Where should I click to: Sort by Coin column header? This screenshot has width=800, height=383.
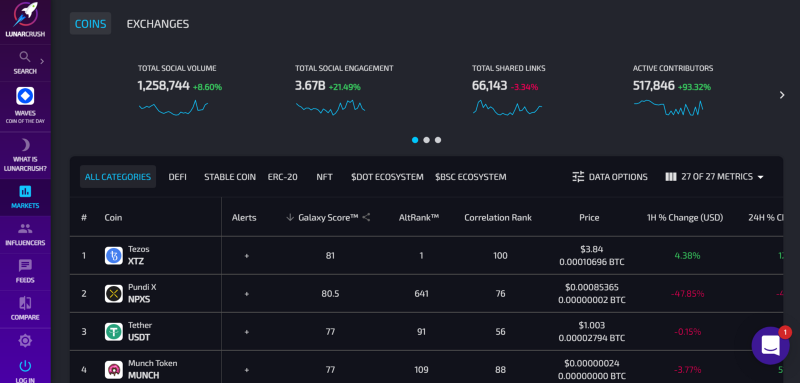(x=113, y=217)
